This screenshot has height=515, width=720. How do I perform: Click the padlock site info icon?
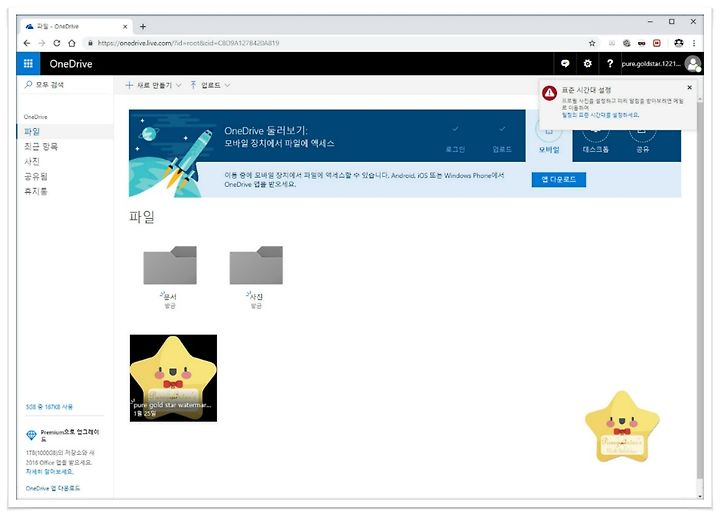90,43
